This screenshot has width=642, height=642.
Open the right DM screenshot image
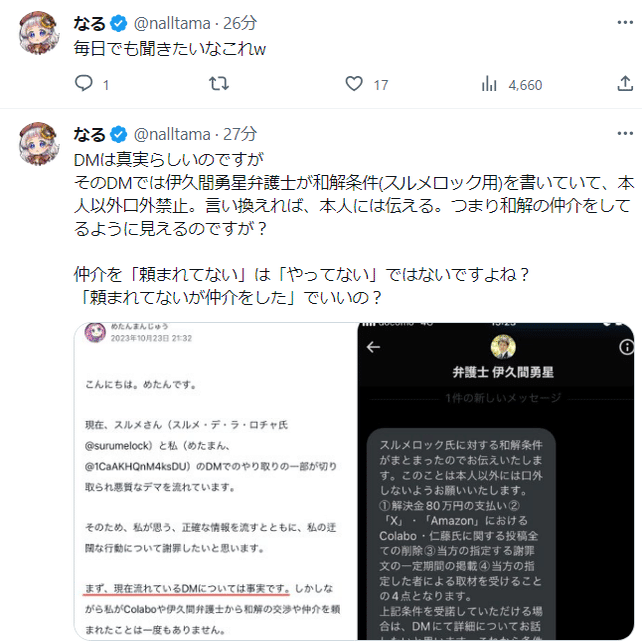[x=496, y=482]
